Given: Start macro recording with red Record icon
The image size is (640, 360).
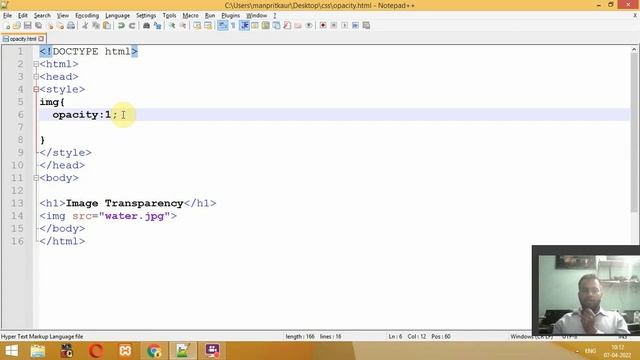Looking at the screenshot, I should point(323,26).
